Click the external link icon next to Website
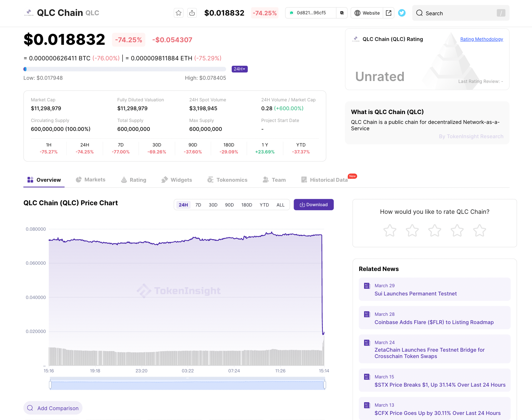 click(x=389, y=13)
